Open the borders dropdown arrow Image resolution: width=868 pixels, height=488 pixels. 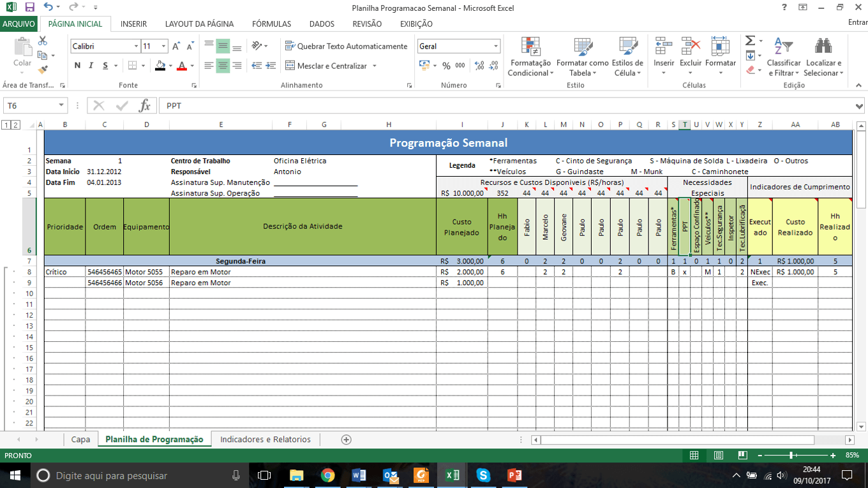tap(144, 66)
